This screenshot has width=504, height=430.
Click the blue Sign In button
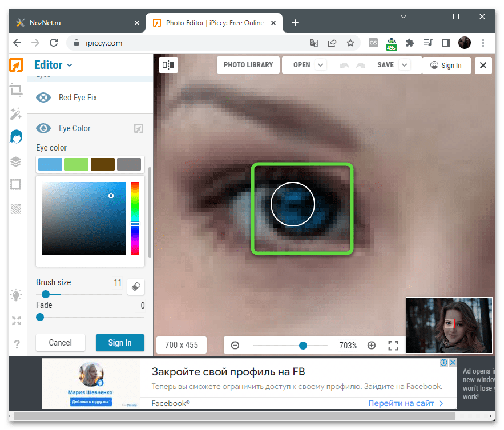(120, 343)
